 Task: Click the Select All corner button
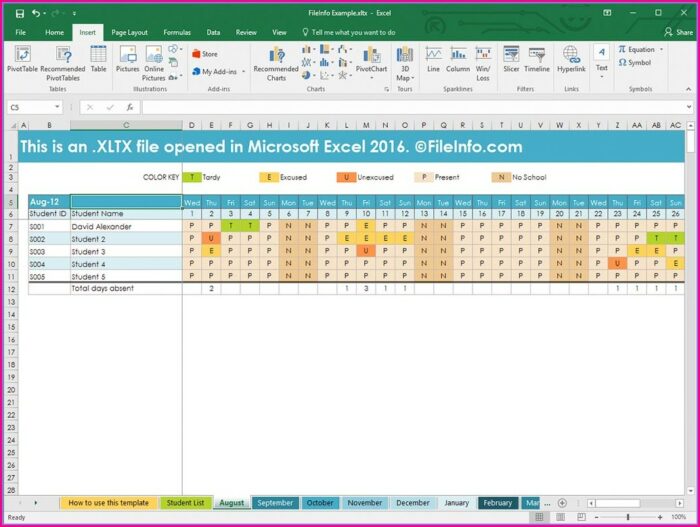[12, 125]
